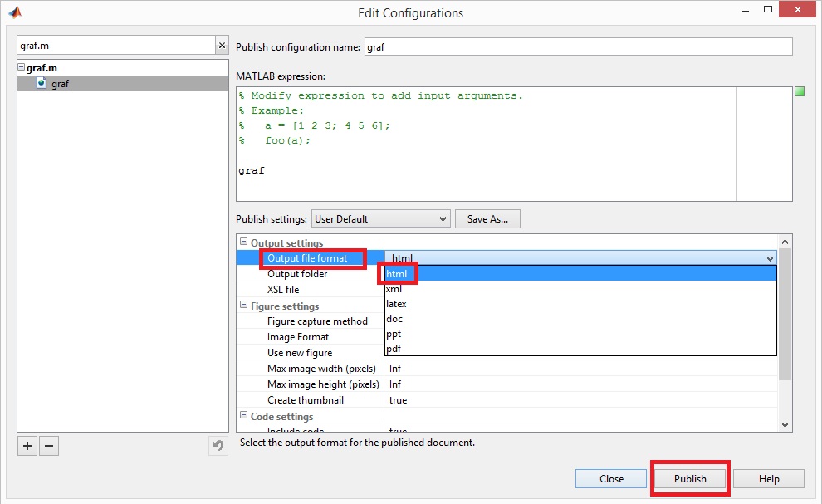This screenshot has height=504, width=822.
Task: Minimize the Edit Configurations window
Action: pyautogui.click(x=746, y=11)
